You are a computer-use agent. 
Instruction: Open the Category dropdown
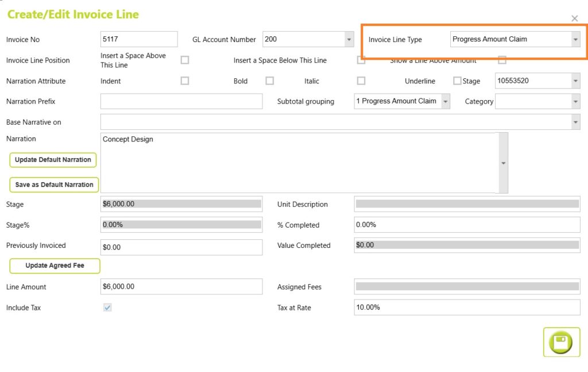pos(575,101)
